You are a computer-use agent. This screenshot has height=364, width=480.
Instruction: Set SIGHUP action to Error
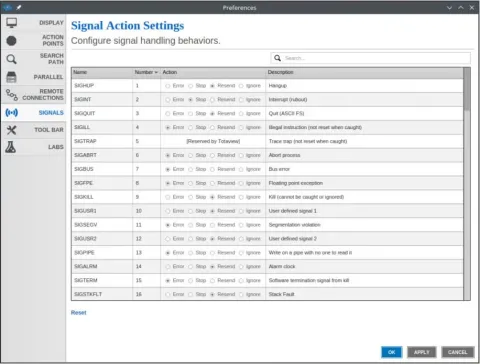point(168,86)
